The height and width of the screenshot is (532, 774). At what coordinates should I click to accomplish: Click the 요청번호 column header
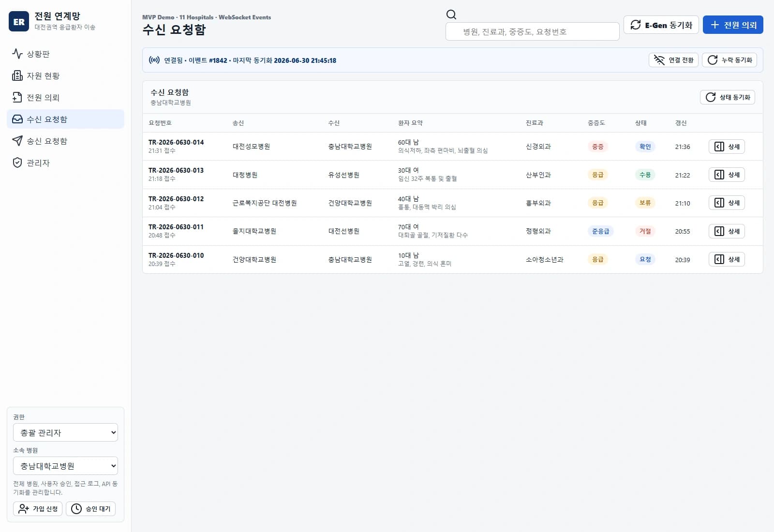[x=160, y=123]
